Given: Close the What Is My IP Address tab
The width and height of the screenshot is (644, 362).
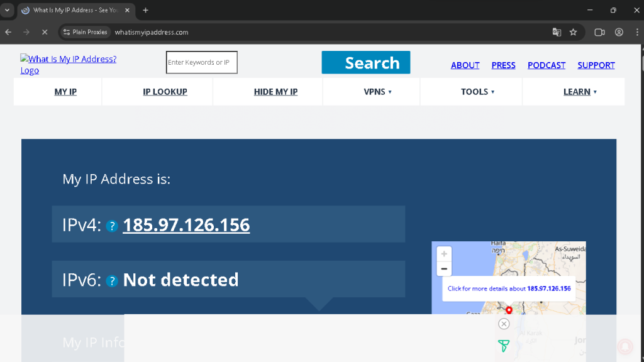Looking at the screenshot, I should click(127, 10).
